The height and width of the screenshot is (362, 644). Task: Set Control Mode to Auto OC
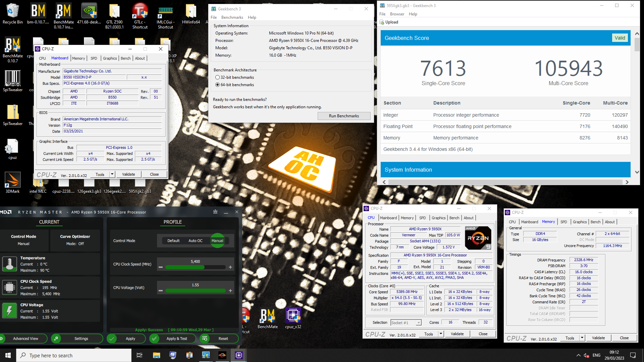(195, 241)
